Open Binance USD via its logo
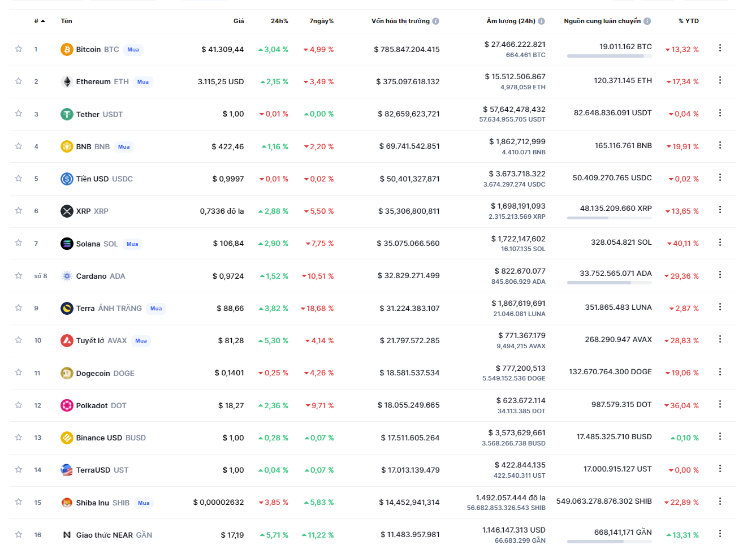This screenshot has width=756, height=545. point(67,438)
